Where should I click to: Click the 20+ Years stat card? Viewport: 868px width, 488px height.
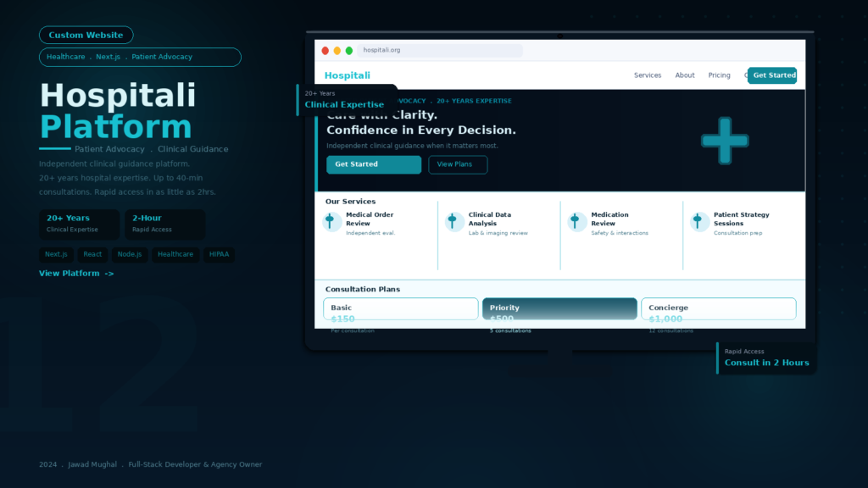pyautogui.click(x=79, y=224)
